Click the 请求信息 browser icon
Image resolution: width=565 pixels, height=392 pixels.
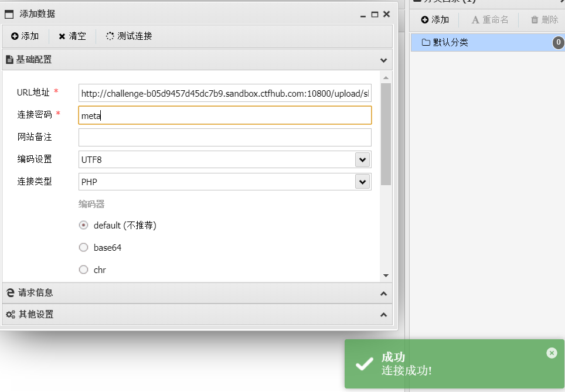coord(11,293)
